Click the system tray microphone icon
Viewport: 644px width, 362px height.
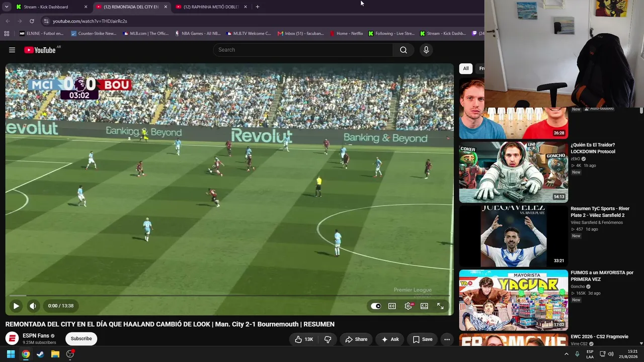click(x=577, y=354)
